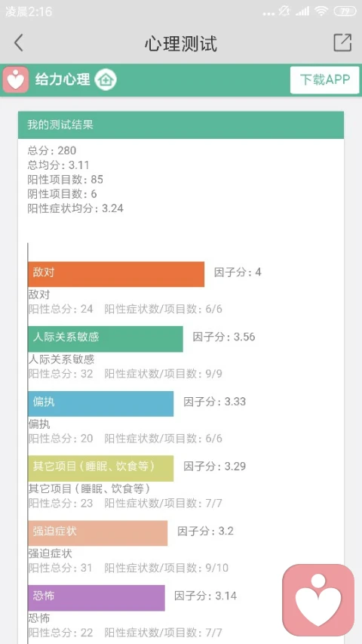Tap the 总分: 280 score line
Viewport: 362px width, 644px height.
tap(52, 151)
